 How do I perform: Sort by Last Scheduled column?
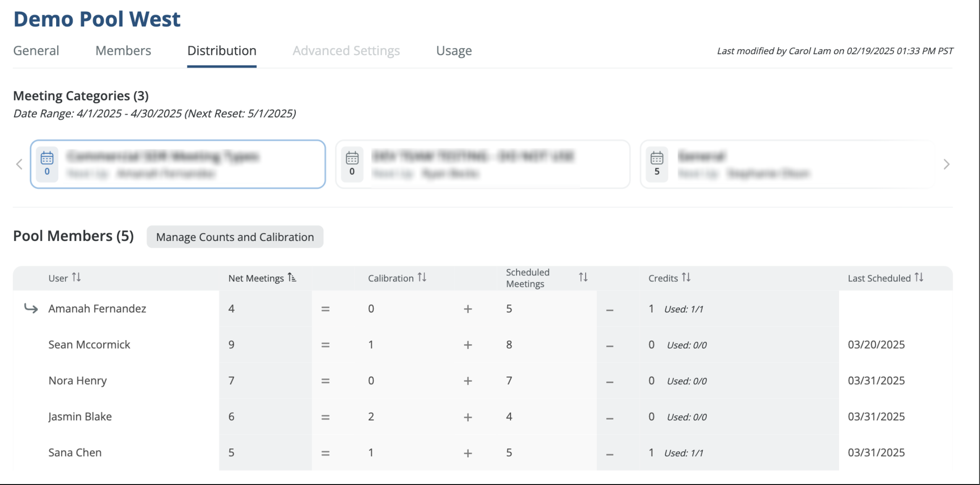[x=919, y=278]
